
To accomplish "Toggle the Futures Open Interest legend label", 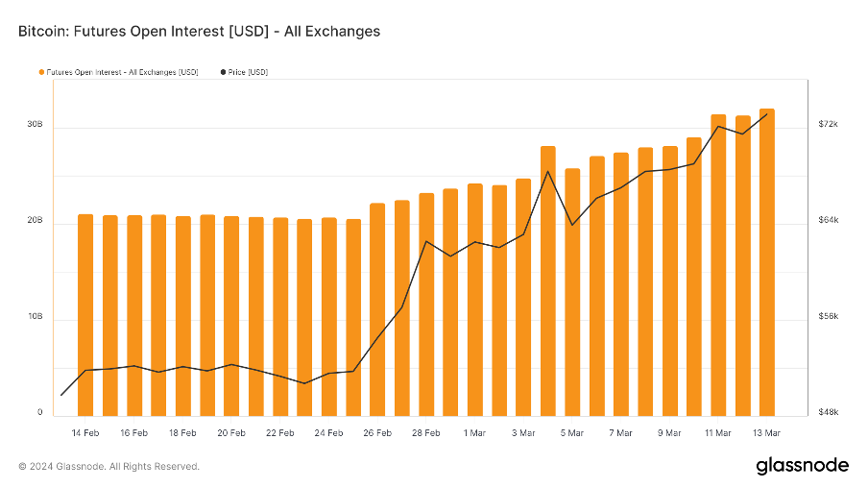I will 123,72.
